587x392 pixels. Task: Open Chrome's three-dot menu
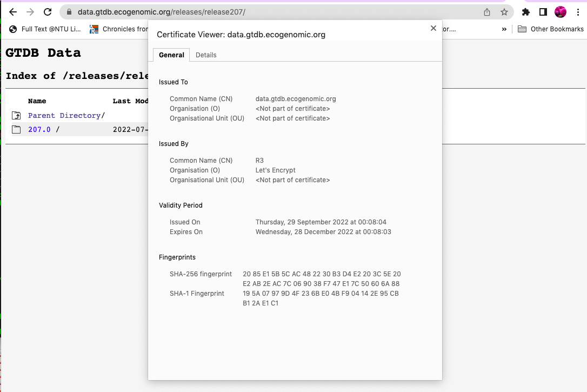(x=578, y=11)
